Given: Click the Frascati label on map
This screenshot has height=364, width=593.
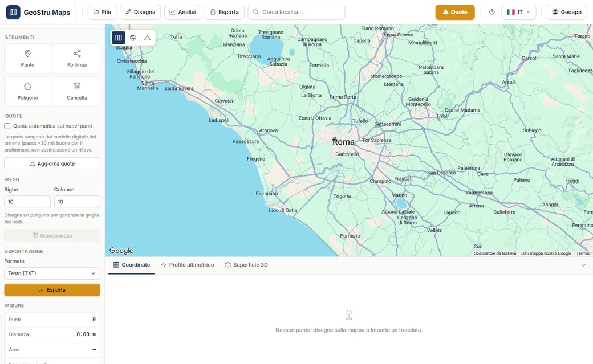Looking at the screenshot, I should point(403,178).
